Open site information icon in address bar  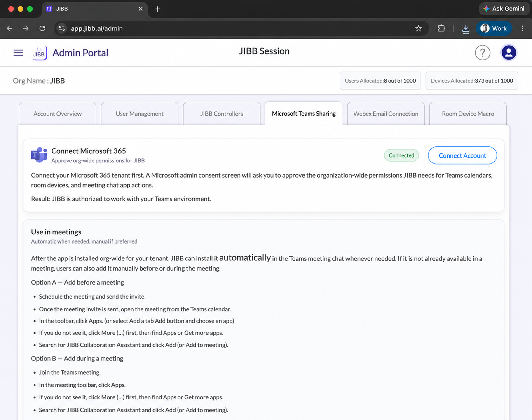(62, 28)
